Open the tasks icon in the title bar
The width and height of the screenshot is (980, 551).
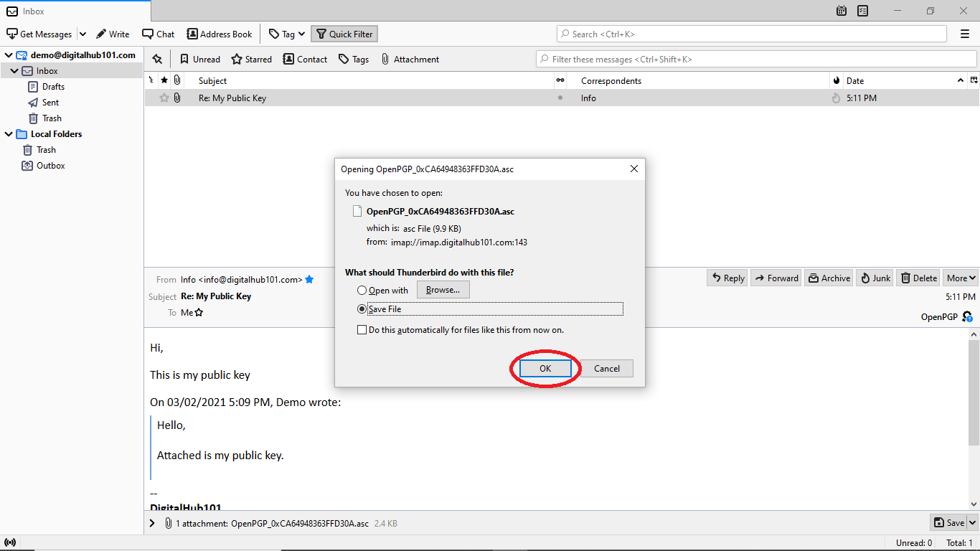point(863,11)
